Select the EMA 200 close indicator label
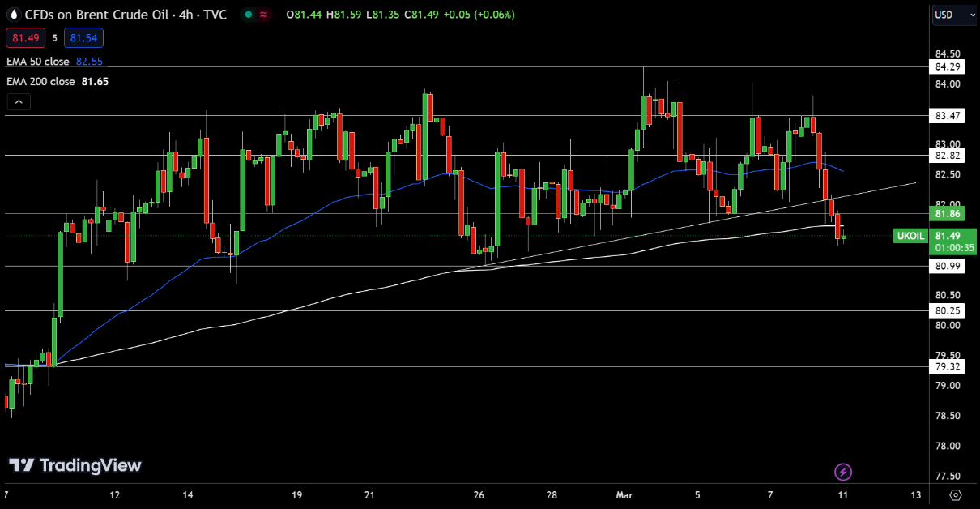 [x=41, y=81]
